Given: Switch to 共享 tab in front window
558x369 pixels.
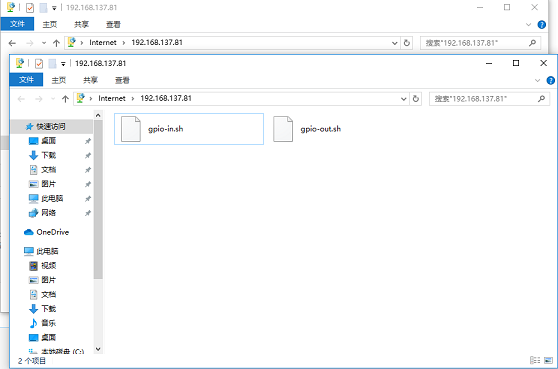Looking at the screenshot, I should [x=90, y=80].
